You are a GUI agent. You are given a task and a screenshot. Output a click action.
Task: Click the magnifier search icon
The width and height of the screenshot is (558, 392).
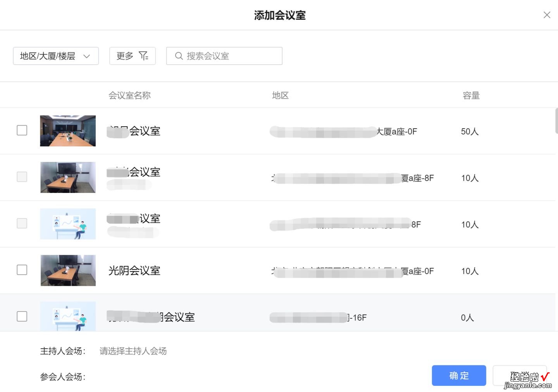pyautogui.click(x=179, y=56)
